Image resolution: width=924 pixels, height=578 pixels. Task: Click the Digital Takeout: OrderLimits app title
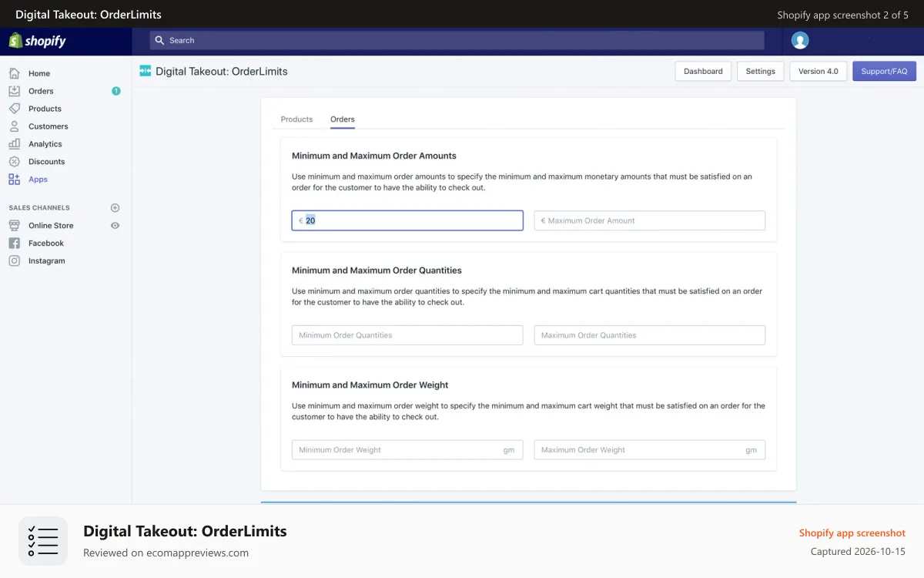point(222,71)
